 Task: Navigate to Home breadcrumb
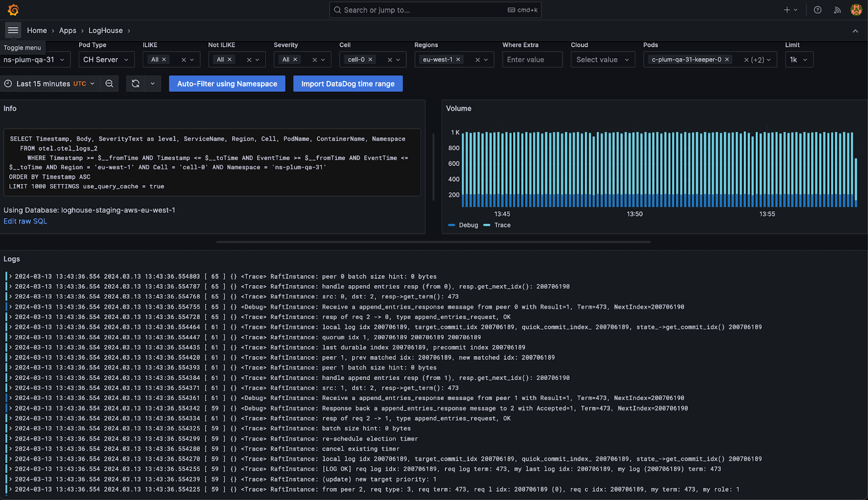(x=37, y=30)
